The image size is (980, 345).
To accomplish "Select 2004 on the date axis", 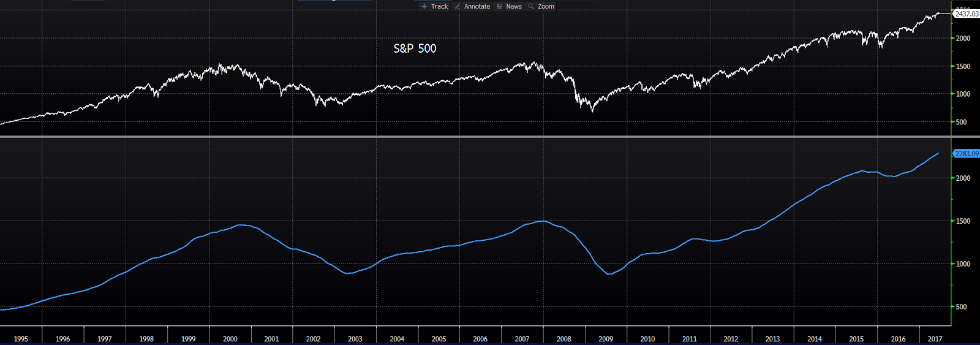I will 397,339.
